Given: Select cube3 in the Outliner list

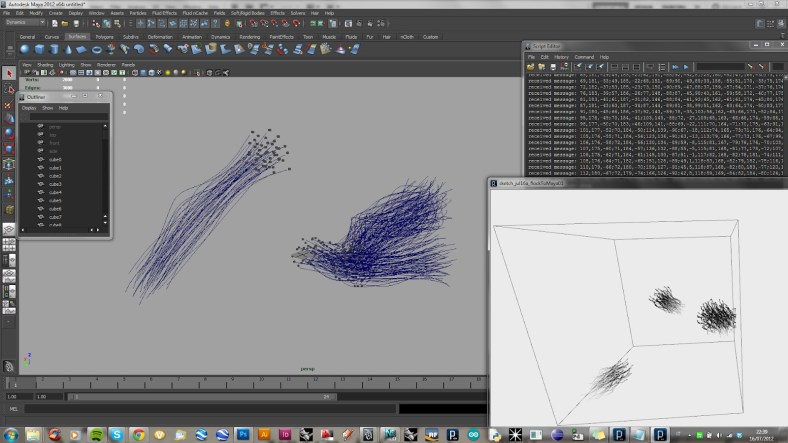Looking at the screenshot, I should [55, 184].
